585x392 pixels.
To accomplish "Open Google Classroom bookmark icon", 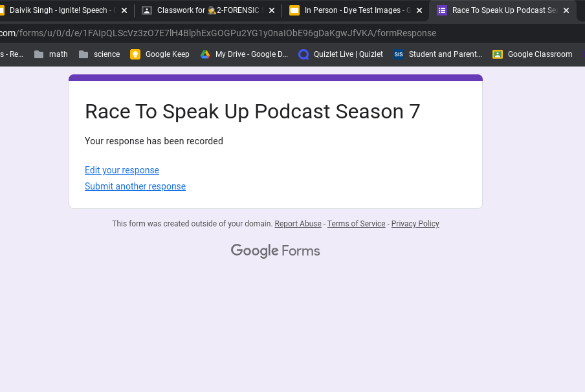I will (x=498, y=54).
